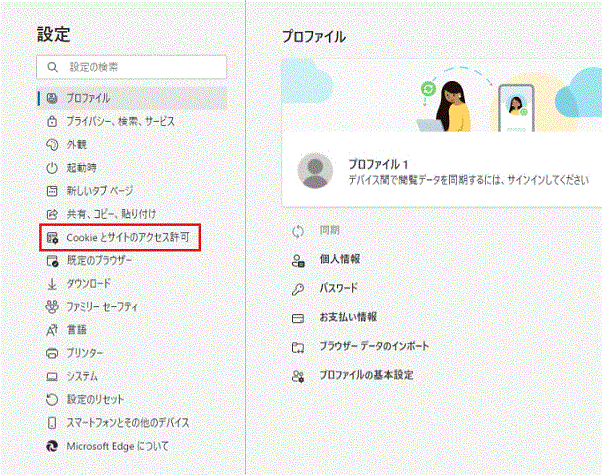This screenshot has height=475, width=602.
Task: Click the share icon beside 共有、コピー、貼り付け
Action: 52,214
